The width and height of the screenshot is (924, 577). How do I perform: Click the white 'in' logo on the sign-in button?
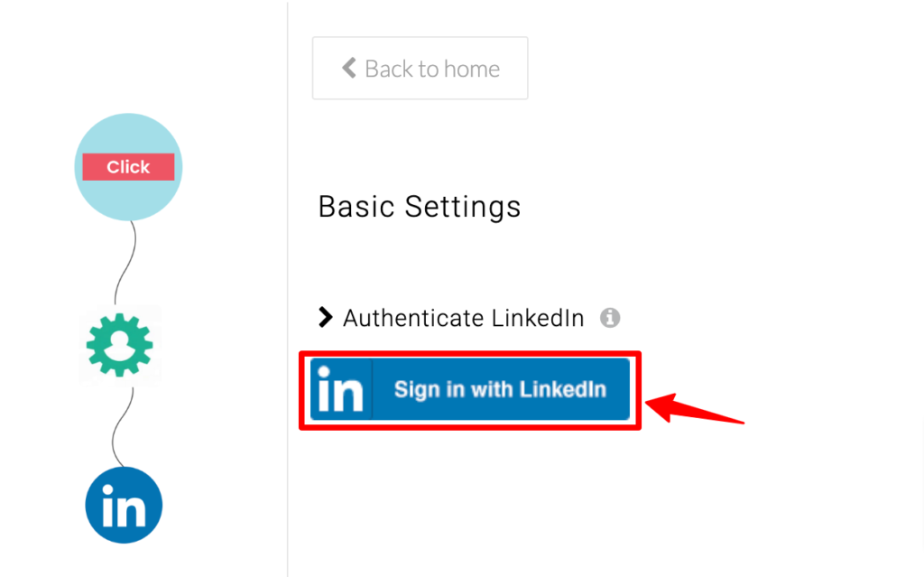(x=340, y=389)
